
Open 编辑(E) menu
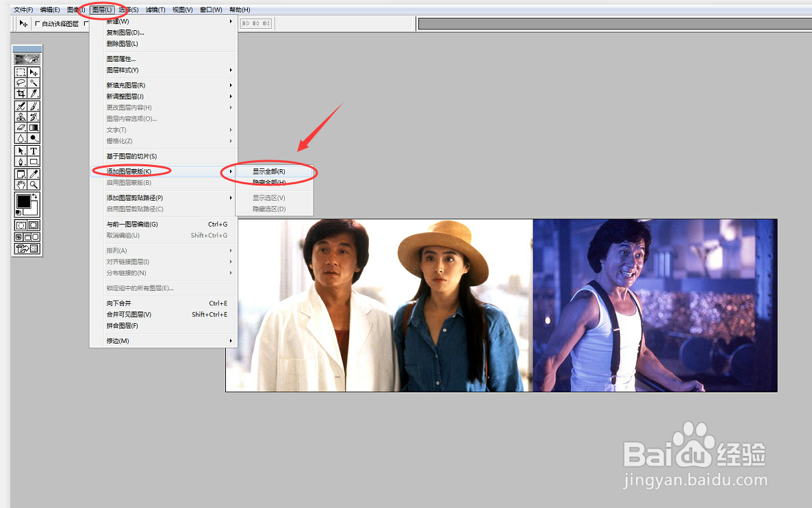click(x=50, y=10)
